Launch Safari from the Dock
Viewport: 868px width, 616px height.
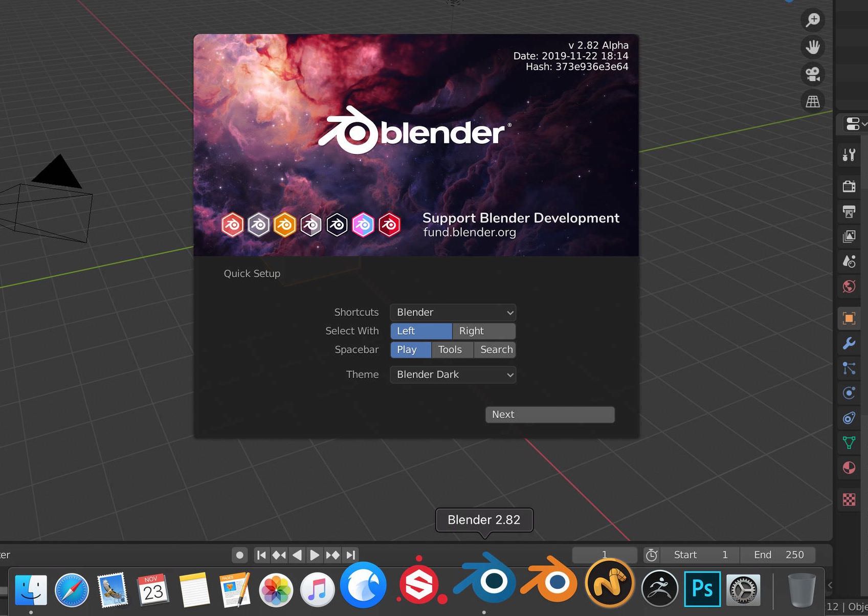coord(72,590)
